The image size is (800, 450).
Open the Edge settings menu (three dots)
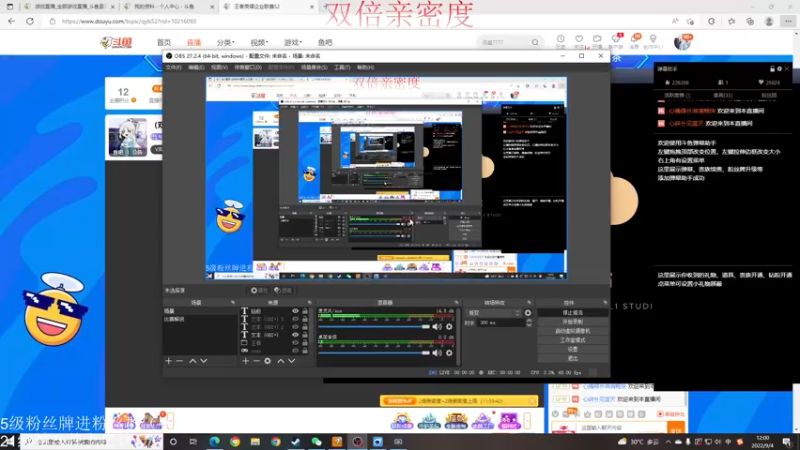pos(788,21)
